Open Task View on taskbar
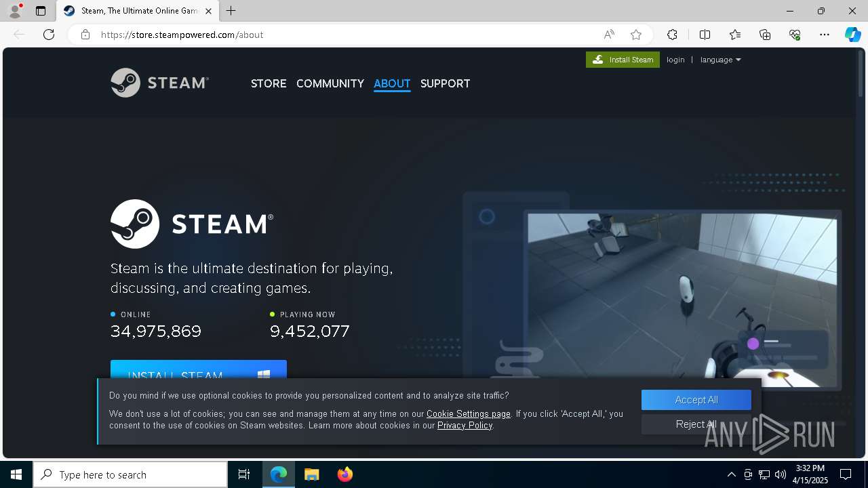The height and width of the screenshot is (488, 868). click(244, 474)
